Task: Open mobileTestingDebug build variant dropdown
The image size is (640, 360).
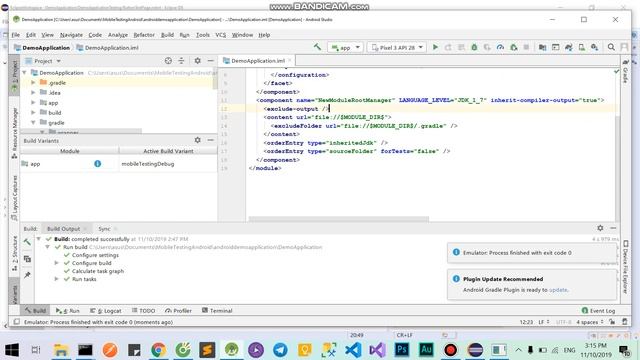Action: click(x=168, y=164)
